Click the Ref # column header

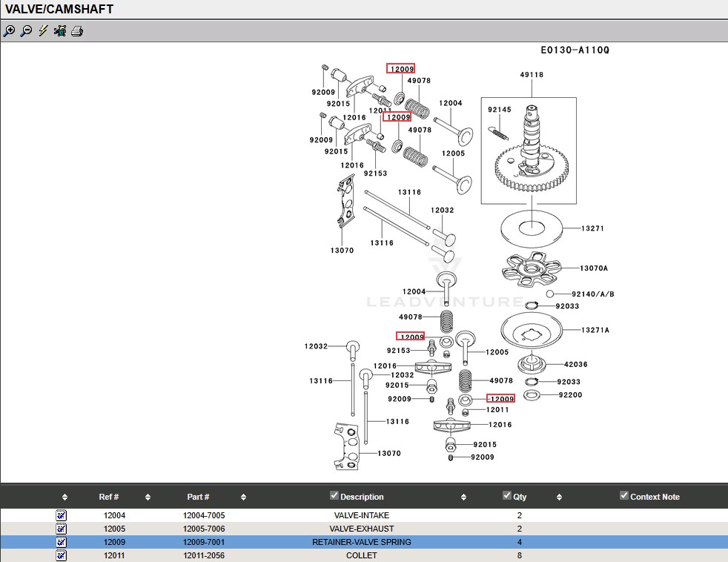point(109,497)
